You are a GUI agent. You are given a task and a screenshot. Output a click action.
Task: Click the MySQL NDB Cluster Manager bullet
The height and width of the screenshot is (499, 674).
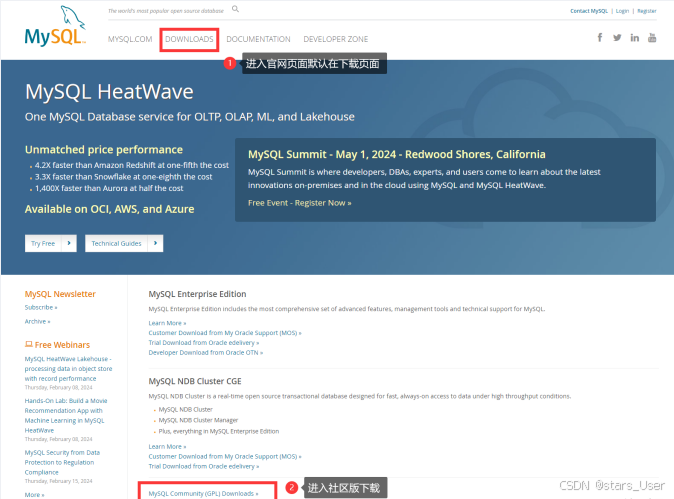(198, 420)
